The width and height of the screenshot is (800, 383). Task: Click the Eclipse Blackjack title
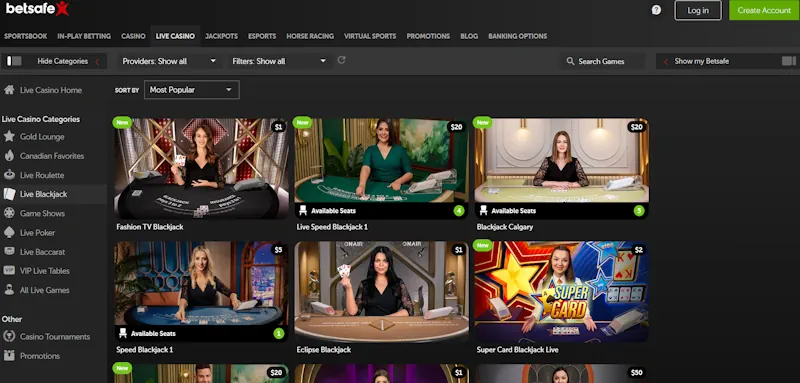pos(323,350)
